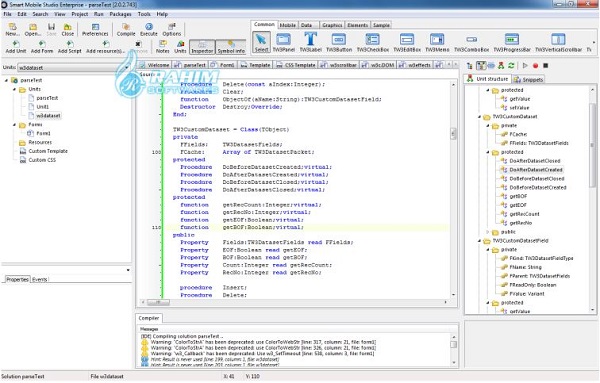Viewport: 600px width, 383px height.
Task: Expand the public folder in Unit structure
Action: click(488, 232)
